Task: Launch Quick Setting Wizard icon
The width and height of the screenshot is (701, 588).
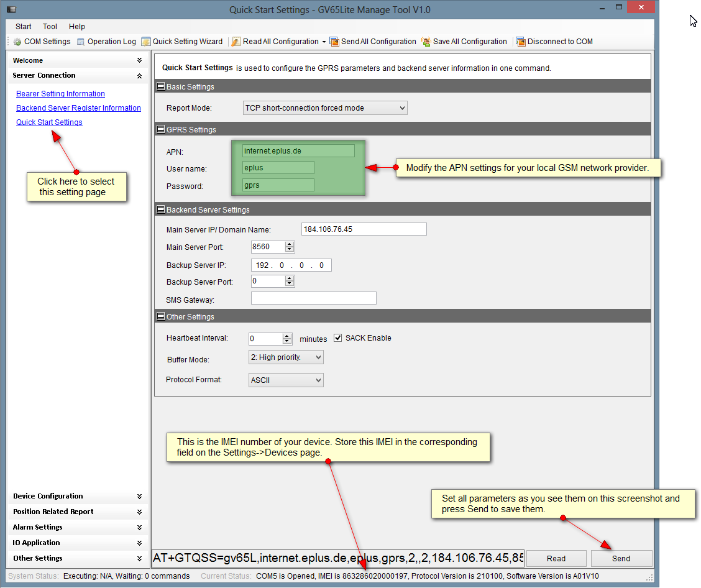Action: (146, 42)
